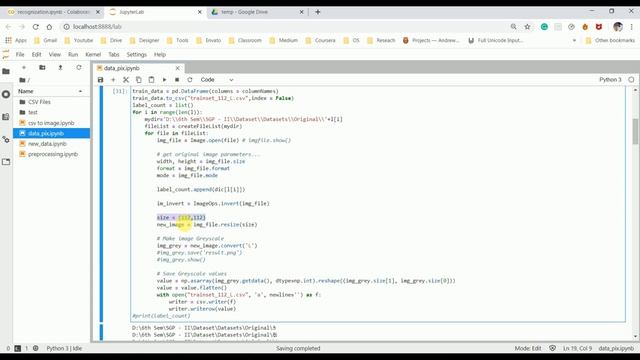This screenshot has width=640, height=360.
Task: Open the Help menu
Action: [160, 54]
